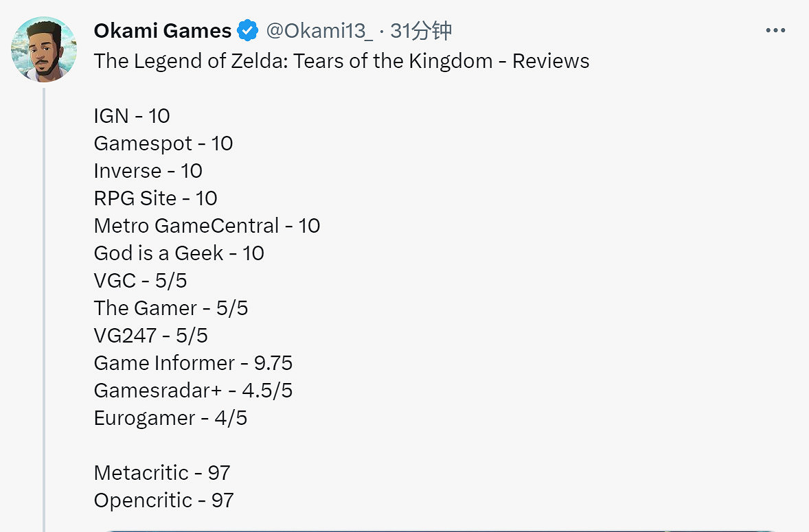Click the Metacritic - 97 line

162,473
